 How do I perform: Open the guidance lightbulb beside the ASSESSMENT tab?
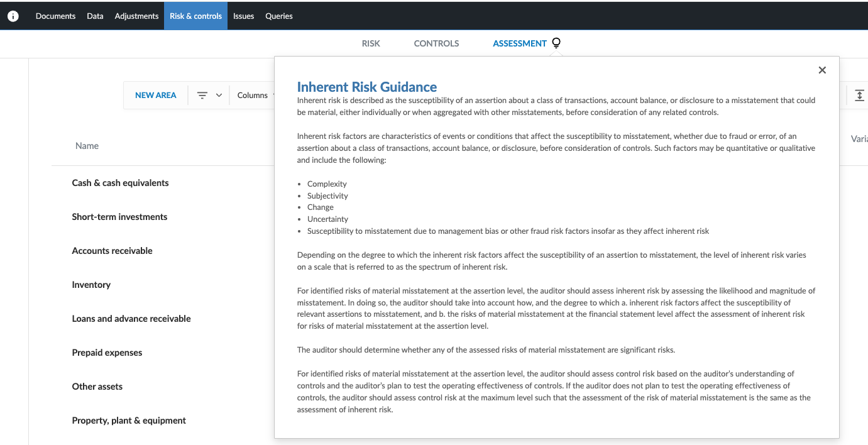(556, 43)
